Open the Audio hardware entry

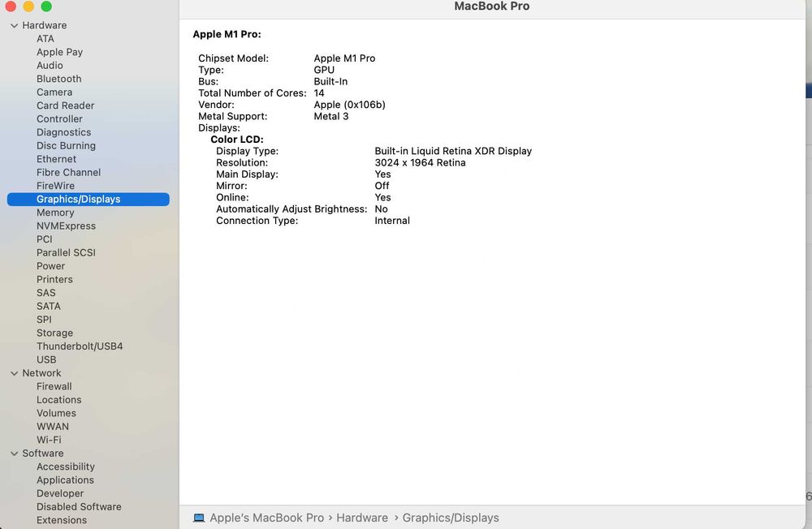[x=50, y=66]
